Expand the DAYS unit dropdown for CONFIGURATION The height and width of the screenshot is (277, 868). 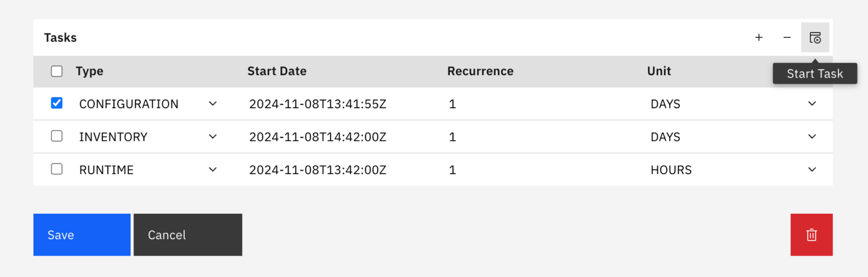coord(812,104)
